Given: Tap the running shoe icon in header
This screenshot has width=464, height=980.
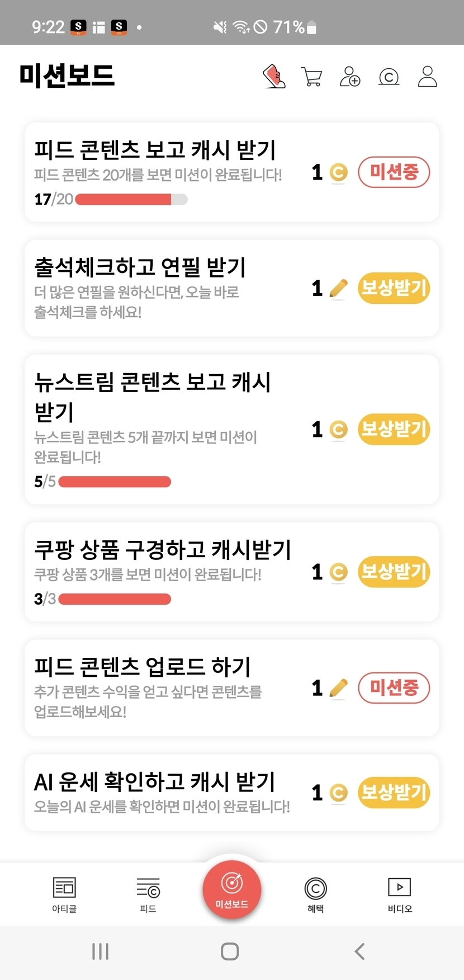Looking at the screenshot, I should (x=274, y=77).
